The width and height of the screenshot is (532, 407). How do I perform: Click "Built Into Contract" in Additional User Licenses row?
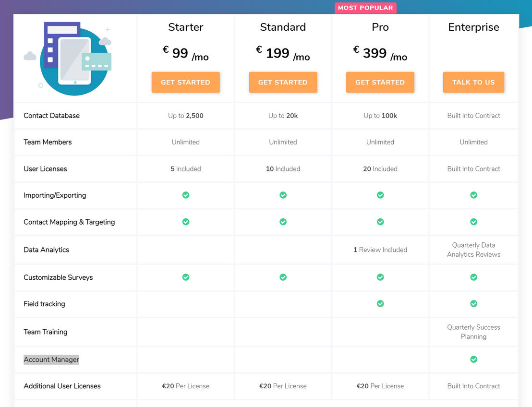[x=473, y=386]
